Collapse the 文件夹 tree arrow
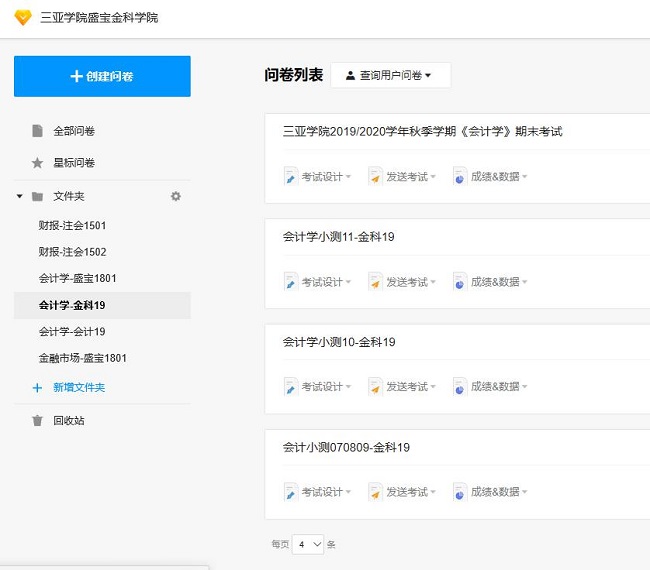The height and width of the screenshot is (570, 650). (19, 196)
